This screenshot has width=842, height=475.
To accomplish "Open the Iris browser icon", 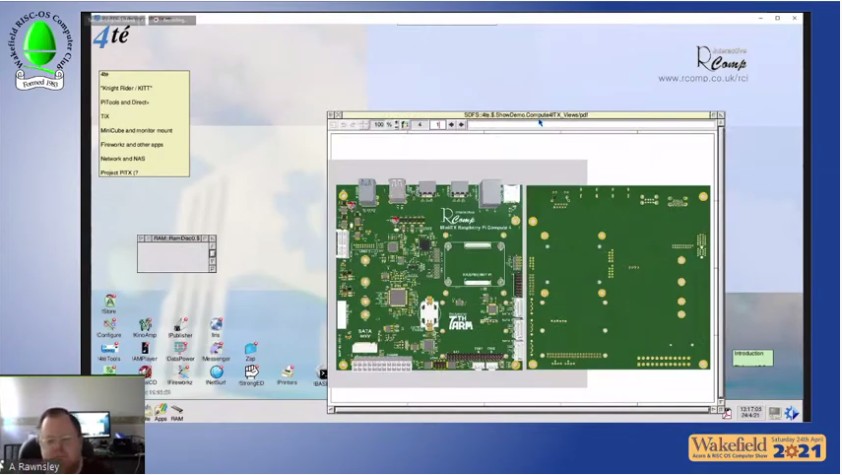I will 216,327.
